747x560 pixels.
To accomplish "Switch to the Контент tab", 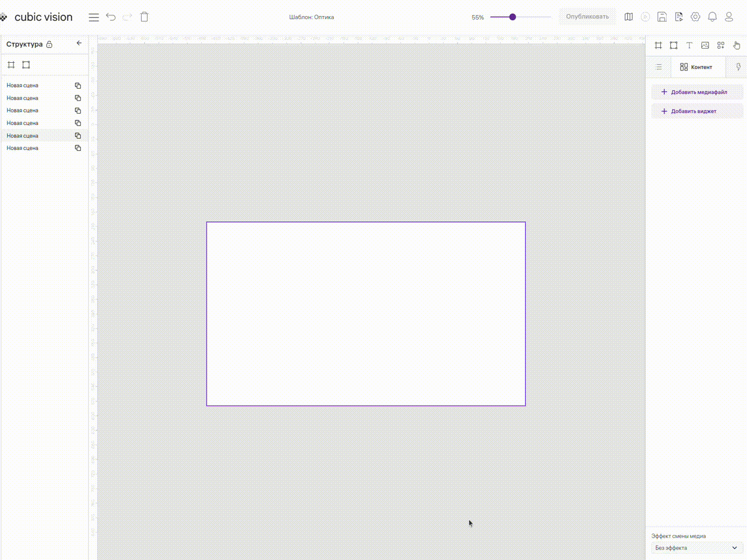I will pyautogui.click(x=696, y=67).
